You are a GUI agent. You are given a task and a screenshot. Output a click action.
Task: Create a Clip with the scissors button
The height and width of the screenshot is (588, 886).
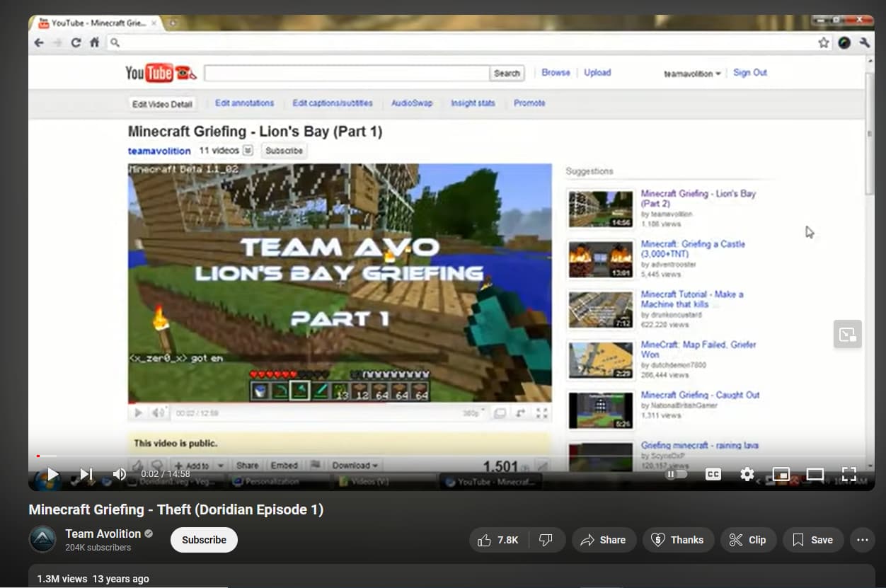pyautogui.click(x=748, y=540)
